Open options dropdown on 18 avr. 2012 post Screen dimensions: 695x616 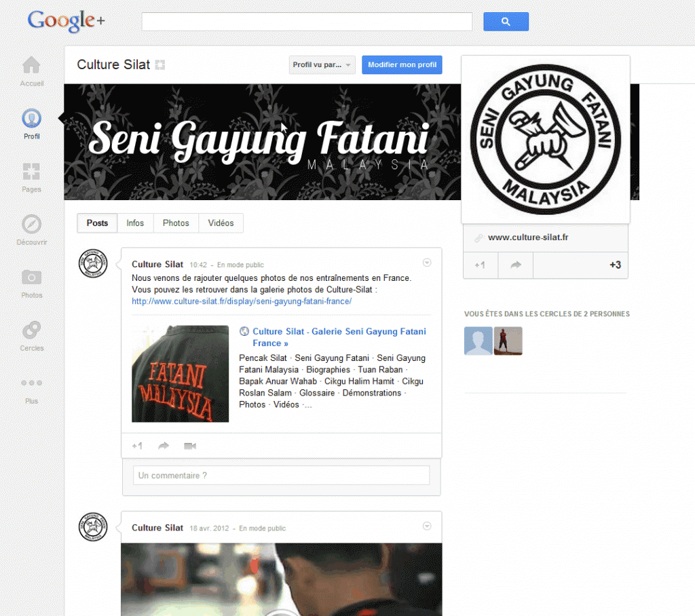tap(427, 526)
